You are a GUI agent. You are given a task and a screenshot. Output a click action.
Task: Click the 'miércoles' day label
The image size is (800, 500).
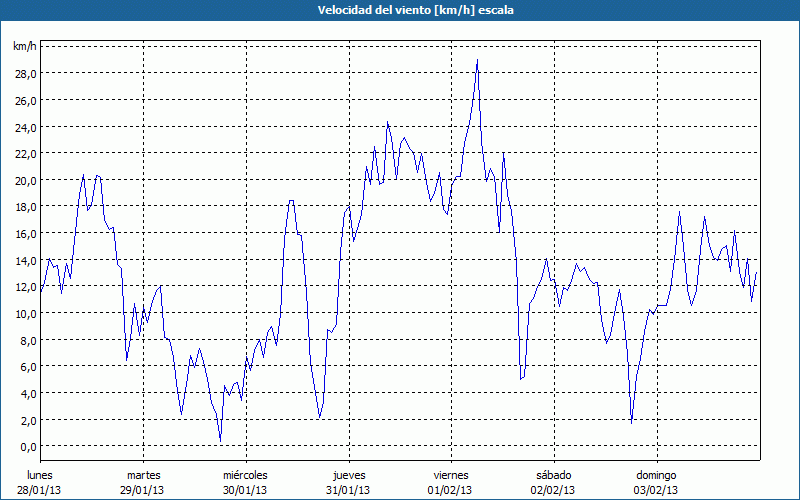tap(245, 475)
